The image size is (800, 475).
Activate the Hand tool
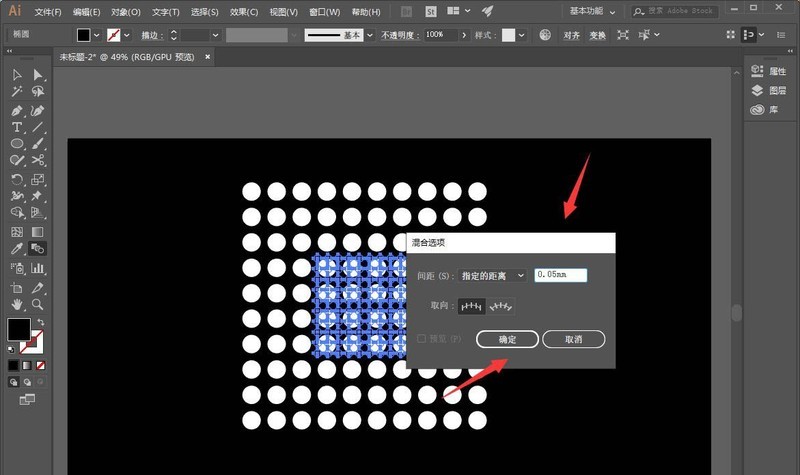click(x=17, y=303)
